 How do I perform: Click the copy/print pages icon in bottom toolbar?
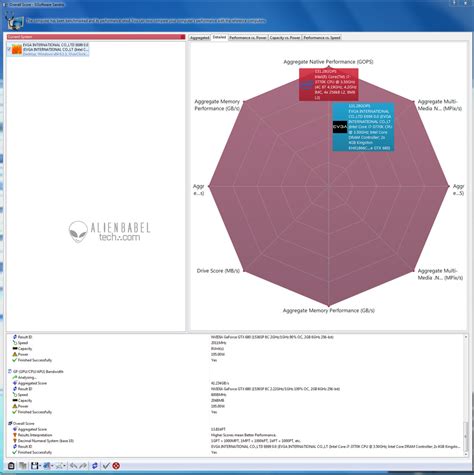pos(23,466)
